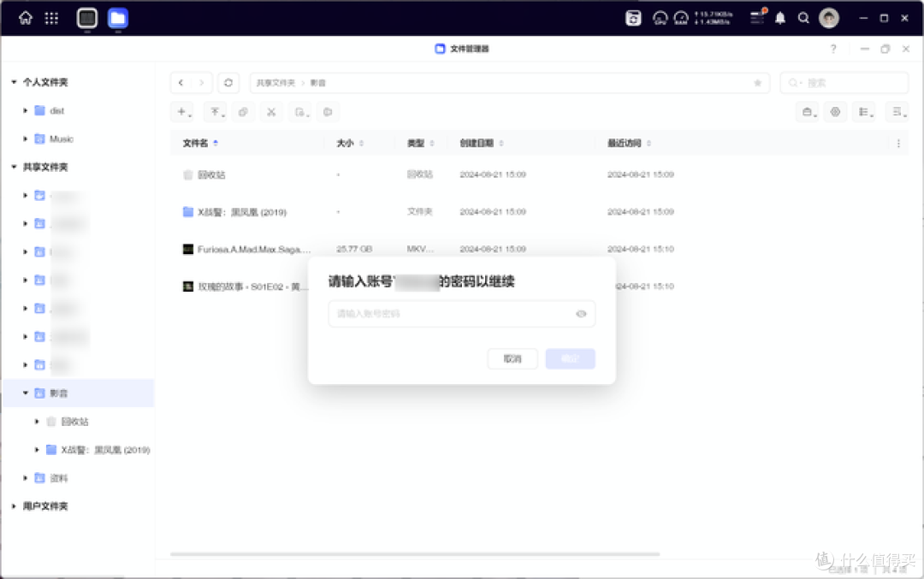Open the task list icon with red badge

click(757, 17)
